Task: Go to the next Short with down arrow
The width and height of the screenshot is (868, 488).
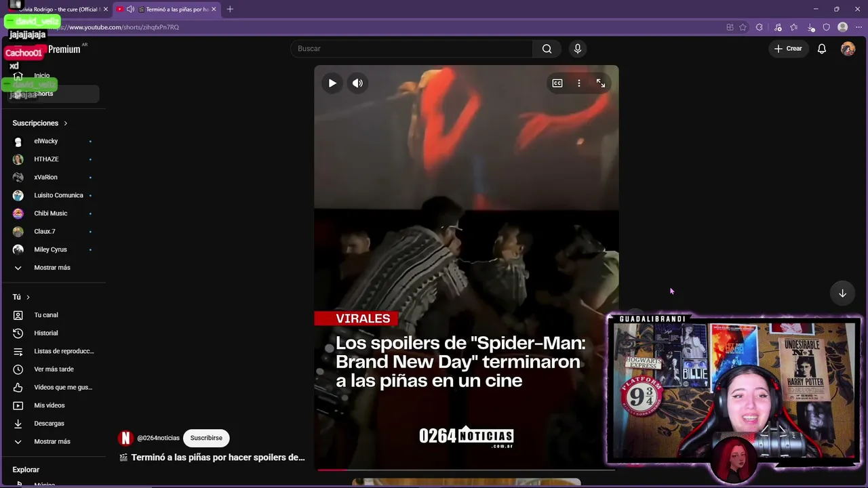Action: 842,293
